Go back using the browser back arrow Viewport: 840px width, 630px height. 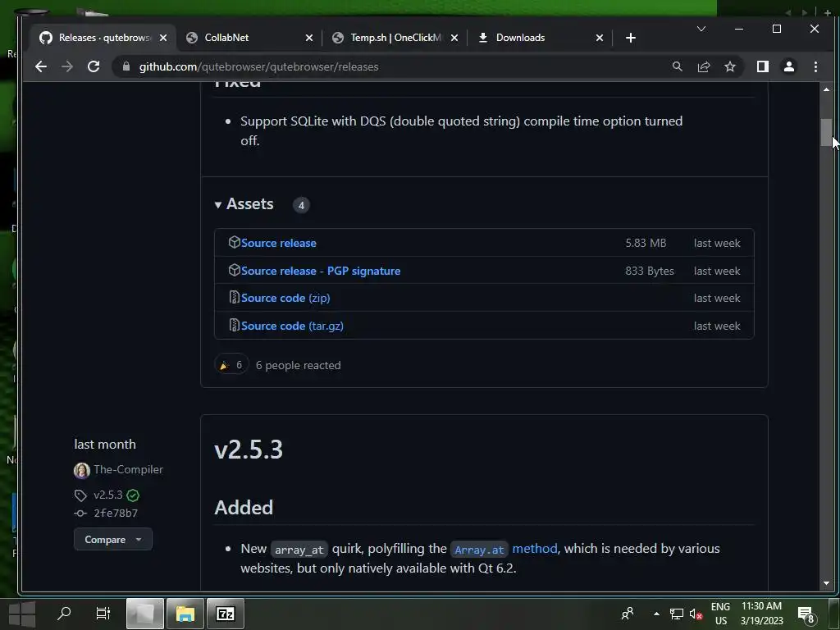[x=41, y=66]
